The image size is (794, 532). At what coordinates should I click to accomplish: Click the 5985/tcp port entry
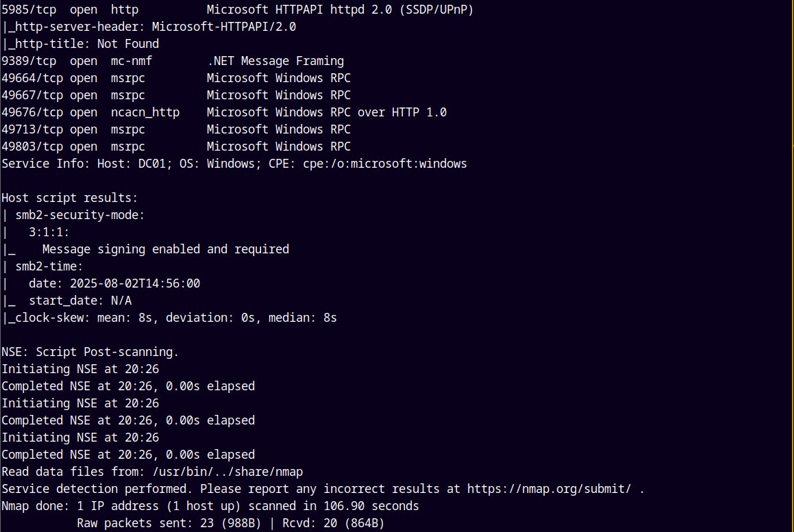click(x=29, y=10)
